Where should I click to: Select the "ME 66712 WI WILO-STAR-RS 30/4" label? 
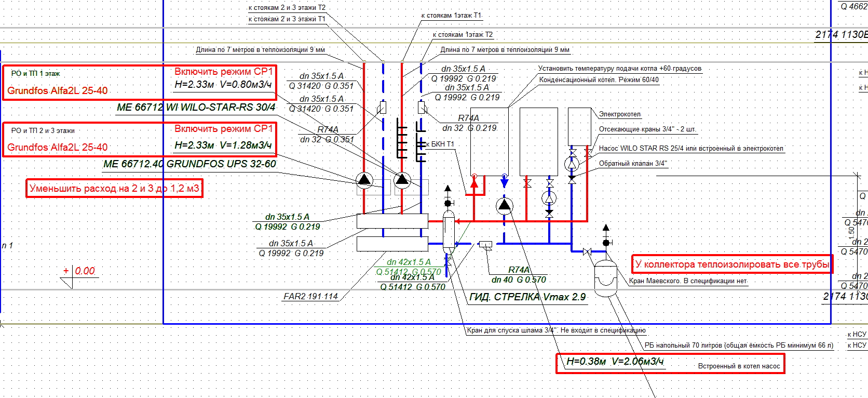click(x=196, y=108)
